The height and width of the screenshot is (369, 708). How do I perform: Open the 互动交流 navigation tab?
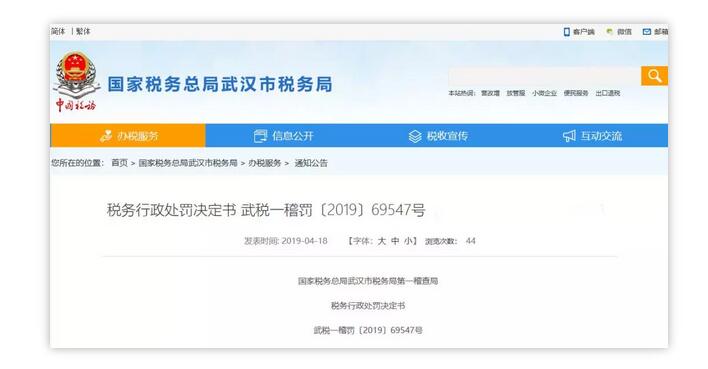[x=592, y=135]
